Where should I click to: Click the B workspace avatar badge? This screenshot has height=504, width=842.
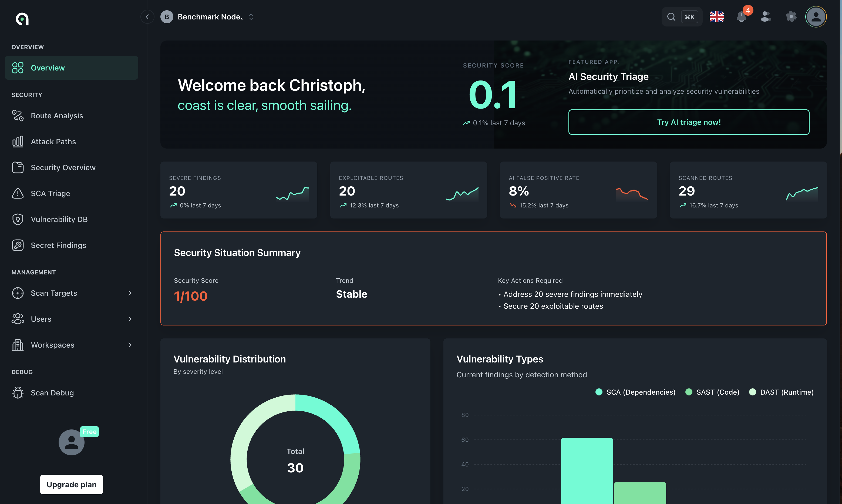167,17
